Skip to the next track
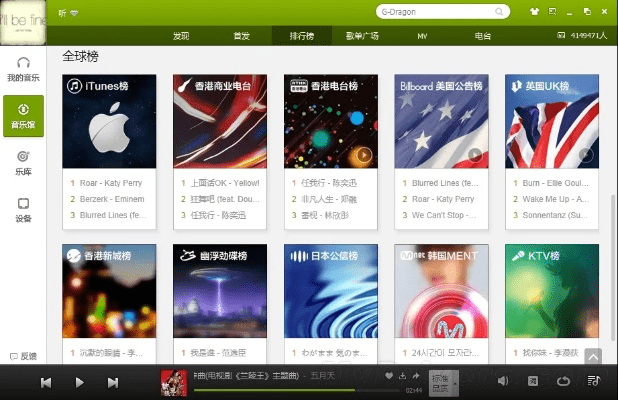This screenshot has width=618, height=400. [x=113, y=382]
